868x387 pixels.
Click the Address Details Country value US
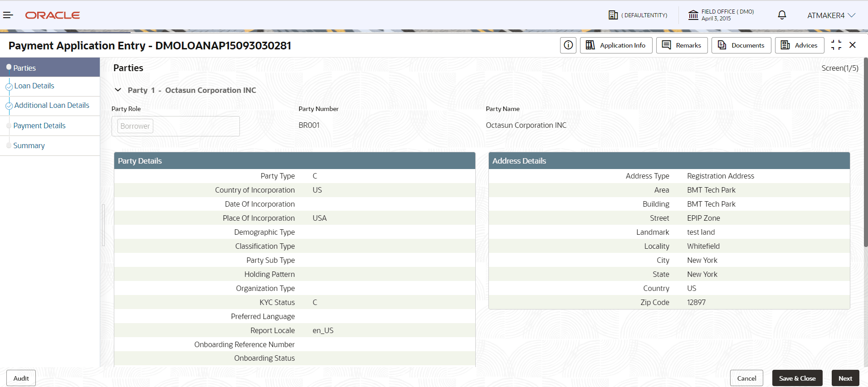click(x=692, y=288)
